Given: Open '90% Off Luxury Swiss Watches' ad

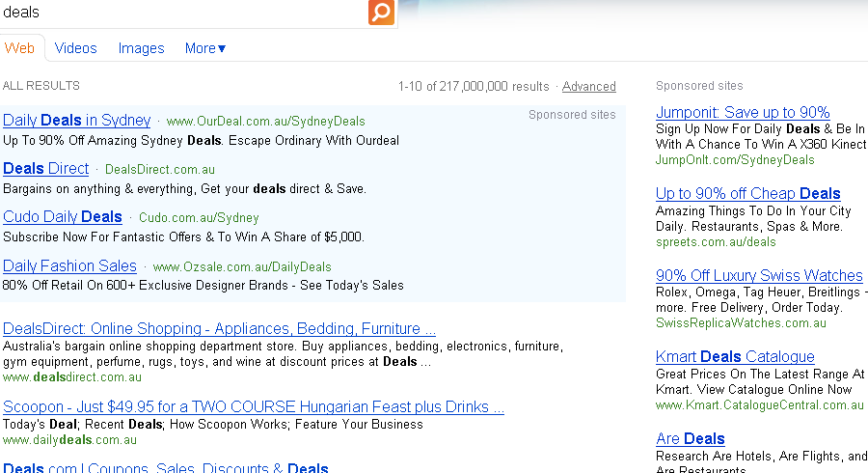Looking at the screenshot, I should (759, 275).
